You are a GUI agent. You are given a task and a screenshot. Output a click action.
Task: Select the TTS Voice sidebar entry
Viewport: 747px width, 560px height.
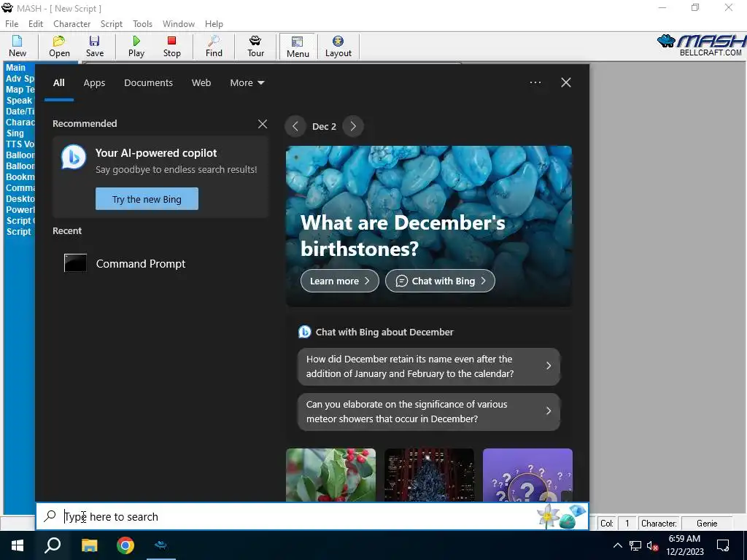pyautogui.click(x=20, y=144)
